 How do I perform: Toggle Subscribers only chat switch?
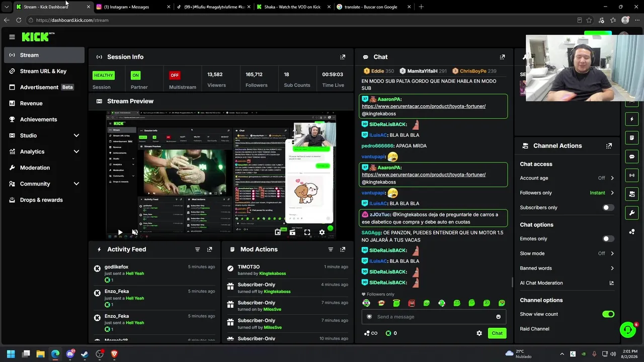608,208
